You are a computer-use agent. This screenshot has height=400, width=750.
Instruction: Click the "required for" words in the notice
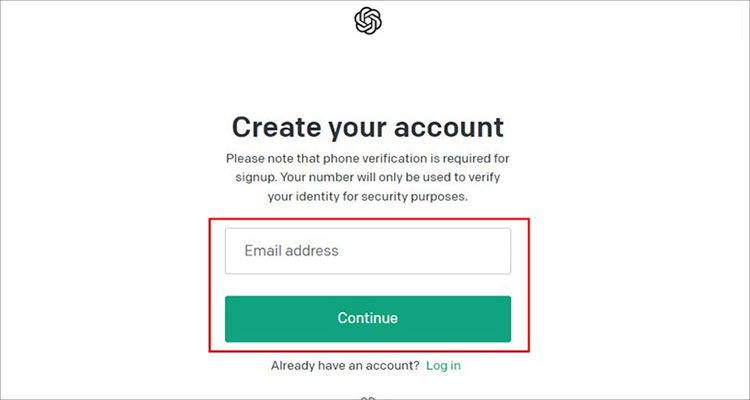click(473, 158)
